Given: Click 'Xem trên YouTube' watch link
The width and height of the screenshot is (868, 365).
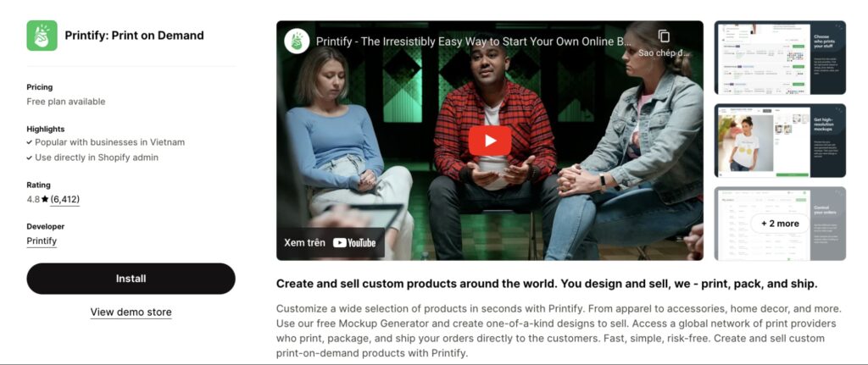Looking at the screenshot, I should 330,243.
